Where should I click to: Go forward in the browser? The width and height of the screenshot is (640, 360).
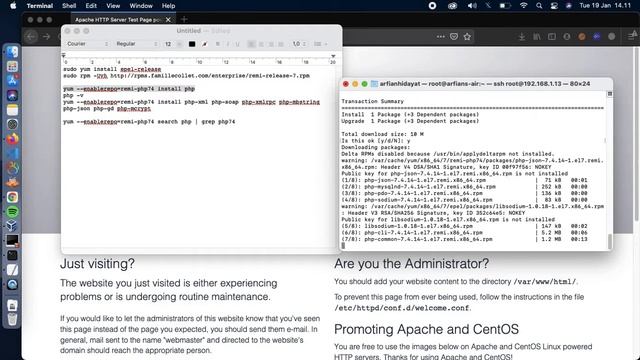pos(47,37)
